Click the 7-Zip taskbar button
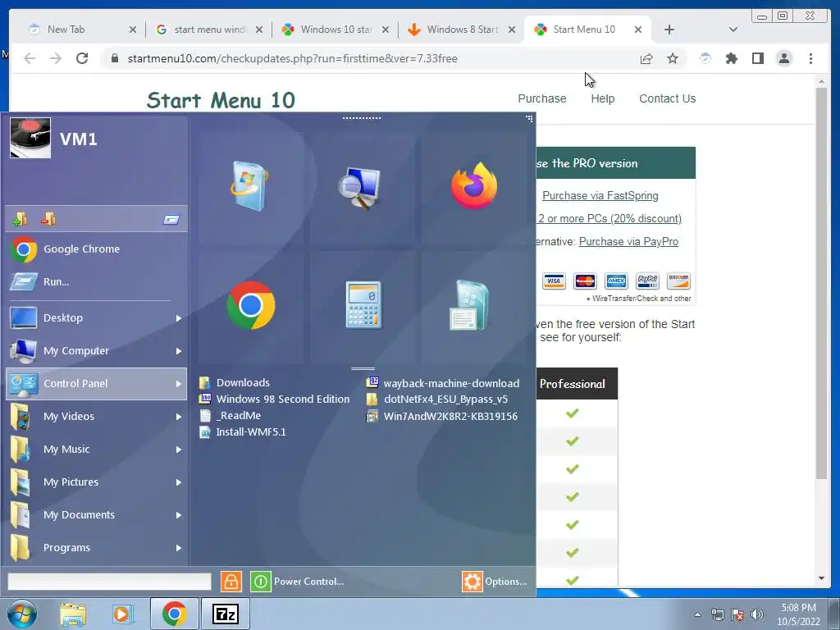The image size is (840, 630). [x=225, y=614]
